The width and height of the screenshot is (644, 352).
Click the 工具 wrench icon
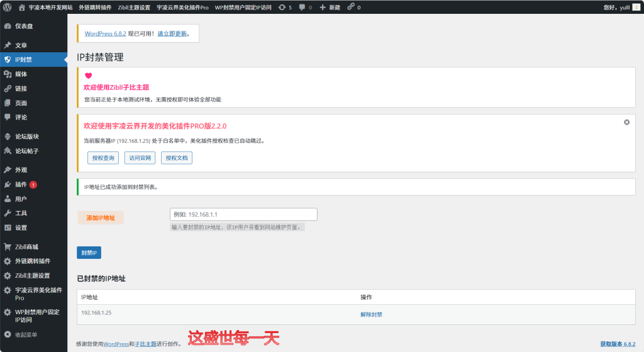[x=8, y=213]
